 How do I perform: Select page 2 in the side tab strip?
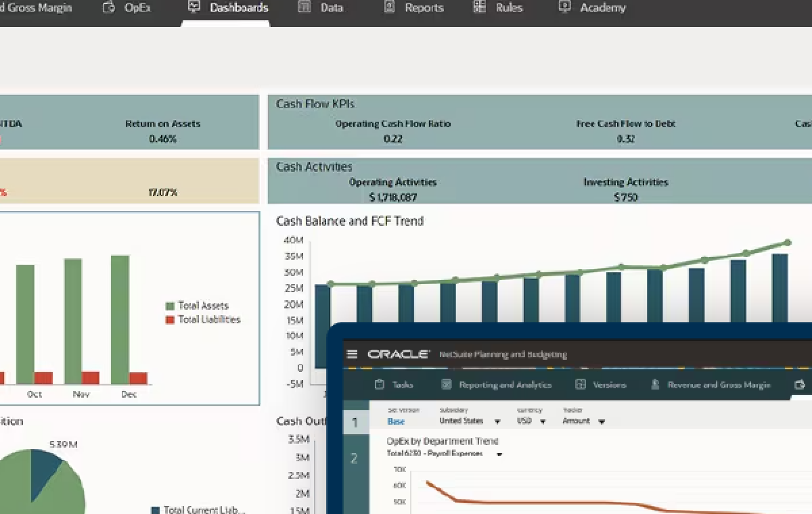(x=354, y=459)
